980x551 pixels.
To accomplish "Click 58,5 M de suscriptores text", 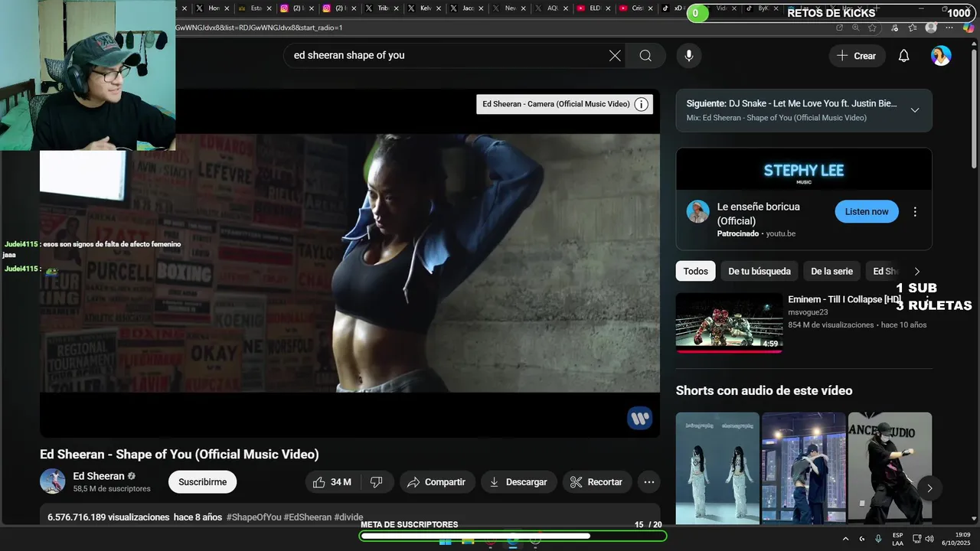I will coord(112,488).
